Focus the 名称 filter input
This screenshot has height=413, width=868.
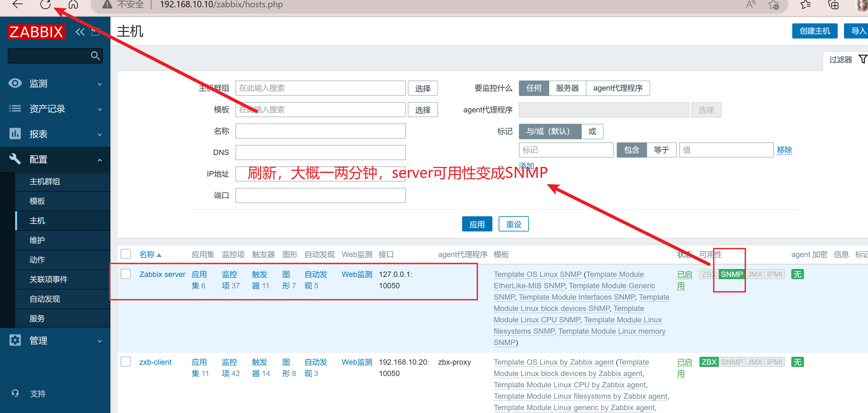point(320,131)
